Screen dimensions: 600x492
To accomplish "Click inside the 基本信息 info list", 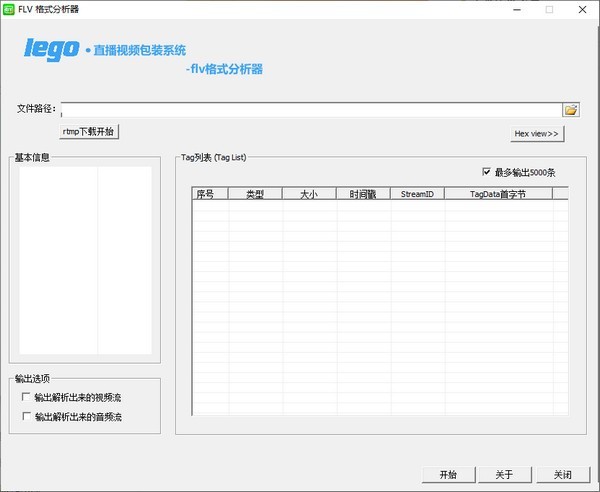I will coord(85,260).
